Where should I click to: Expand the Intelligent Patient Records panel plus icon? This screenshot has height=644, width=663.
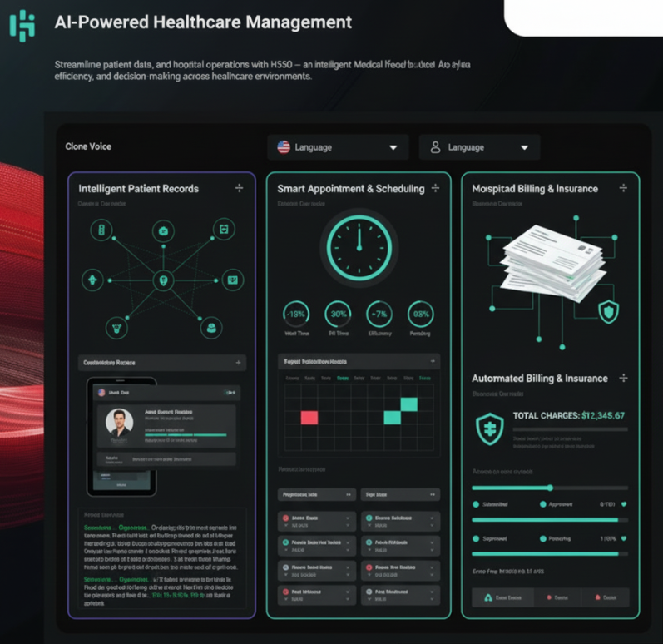coord(240,189)
